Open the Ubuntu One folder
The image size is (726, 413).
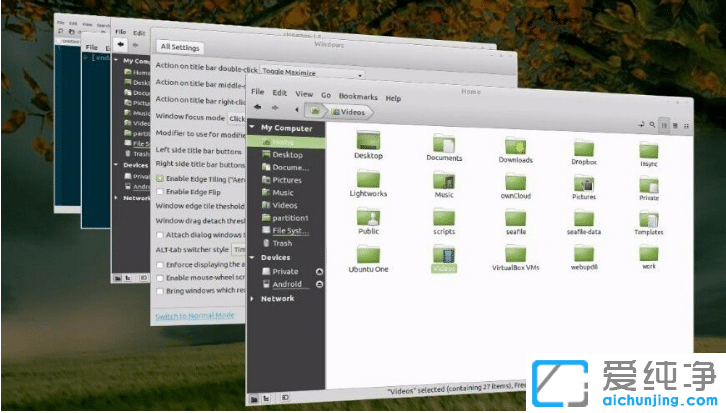tap(367, 253)
